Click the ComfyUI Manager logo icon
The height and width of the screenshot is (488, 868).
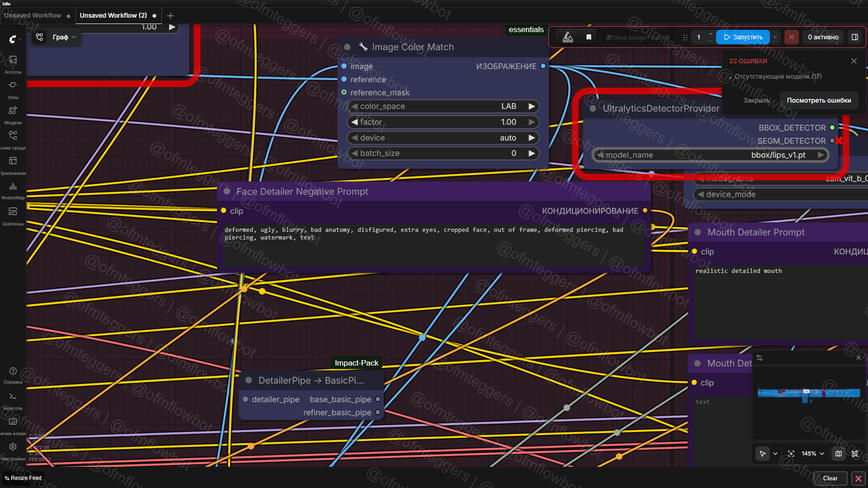coord(567,37)
